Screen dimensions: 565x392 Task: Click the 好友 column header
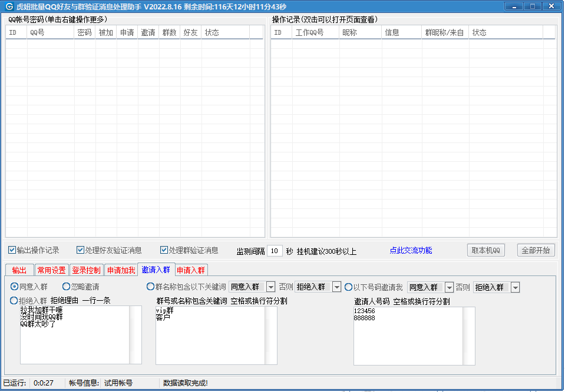[x=191, y=32]
